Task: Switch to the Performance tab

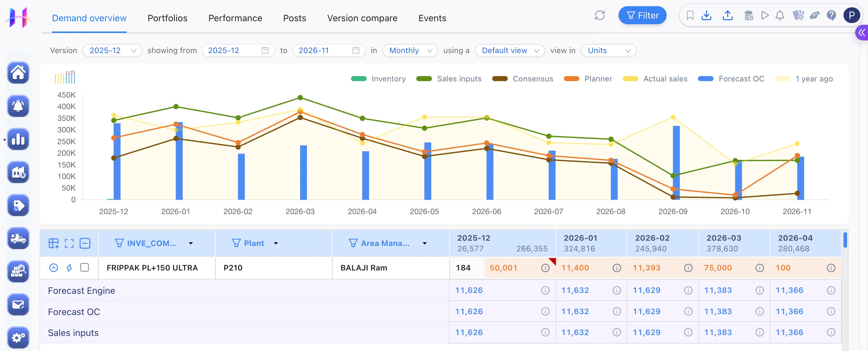Action: point(235,18)
